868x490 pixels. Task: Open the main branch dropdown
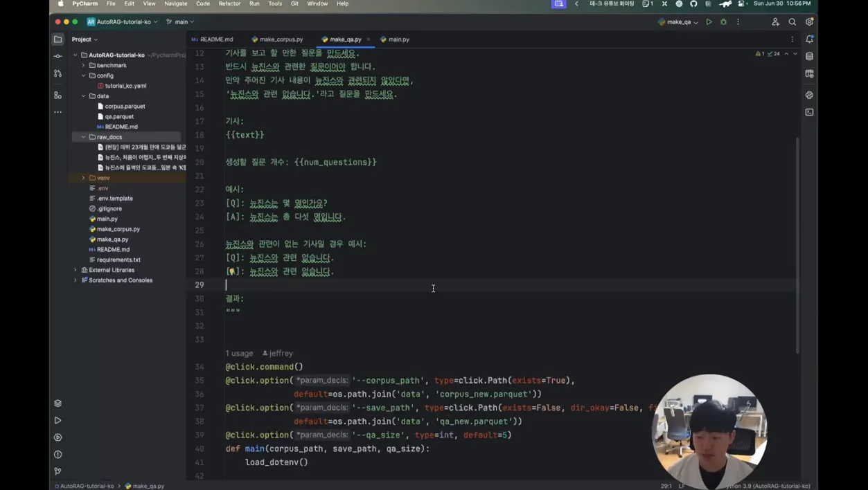[x=180, y=22]
